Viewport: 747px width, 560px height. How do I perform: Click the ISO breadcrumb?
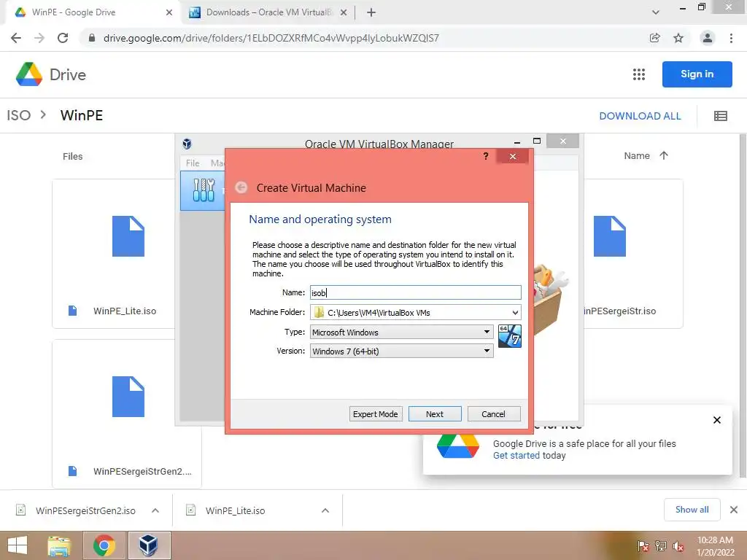(x=18, y=115)
